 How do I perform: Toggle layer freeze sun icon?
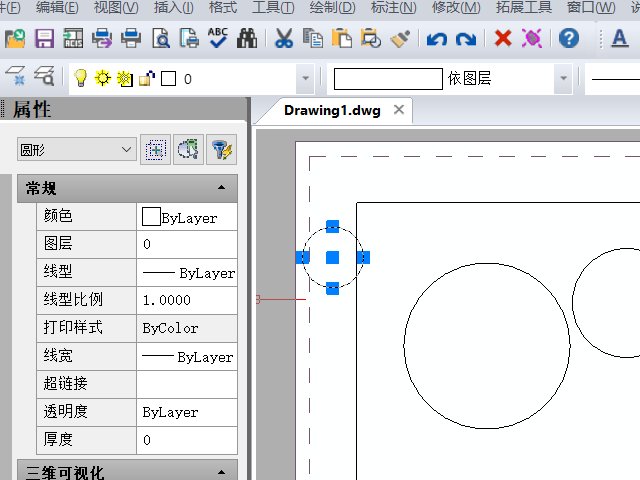102,78
